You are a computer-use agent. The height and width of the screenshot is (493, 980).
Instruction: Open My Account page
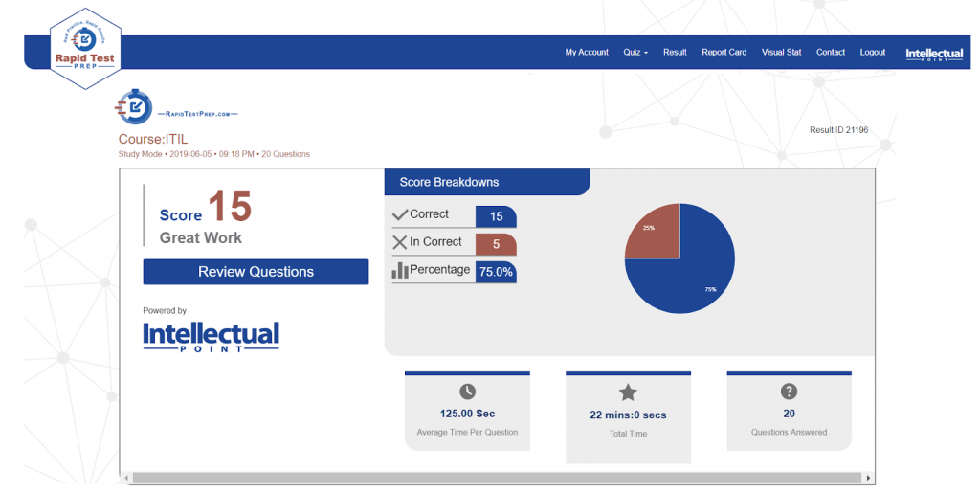(x=587, y=53)
